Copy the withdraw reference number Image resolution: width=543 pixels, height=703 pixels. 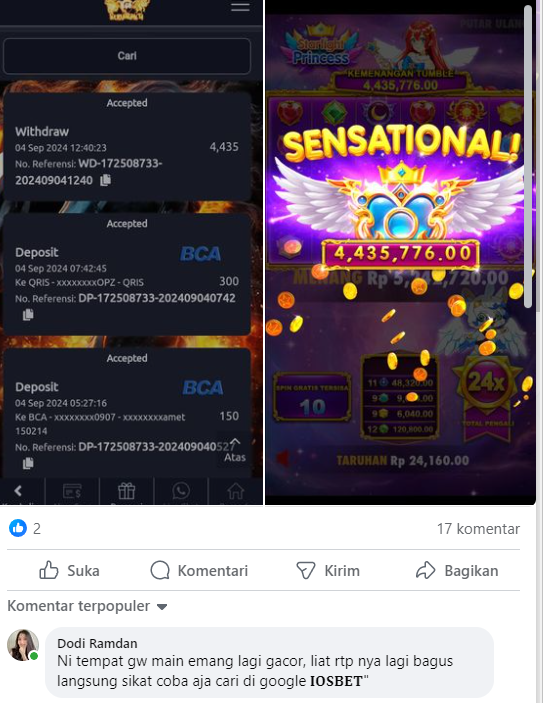coord(105,180)
